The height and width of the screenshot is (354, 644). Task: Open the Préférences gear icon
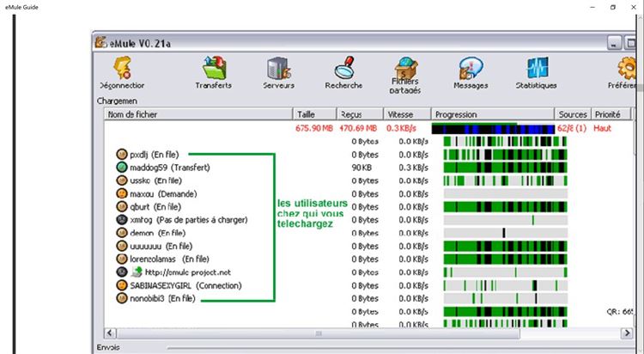pyautogui.click(x=627, y=68)
